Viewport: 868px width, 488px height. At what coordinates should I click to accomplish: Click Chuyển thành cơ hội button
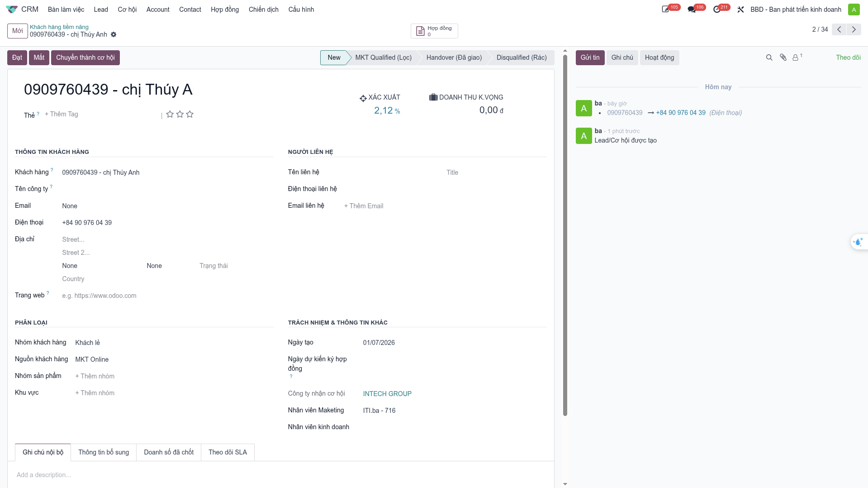coord(85,57)
